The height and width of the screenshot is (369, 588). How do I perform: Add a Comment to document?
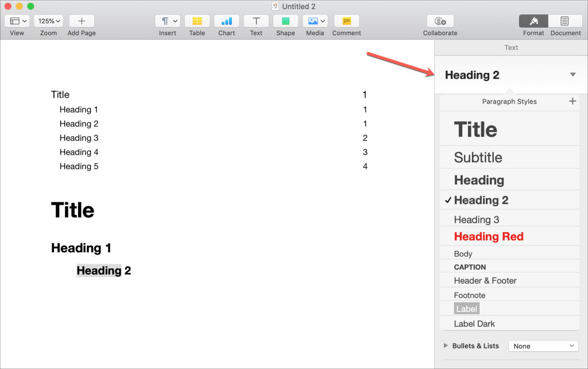[x=346, y=21]
